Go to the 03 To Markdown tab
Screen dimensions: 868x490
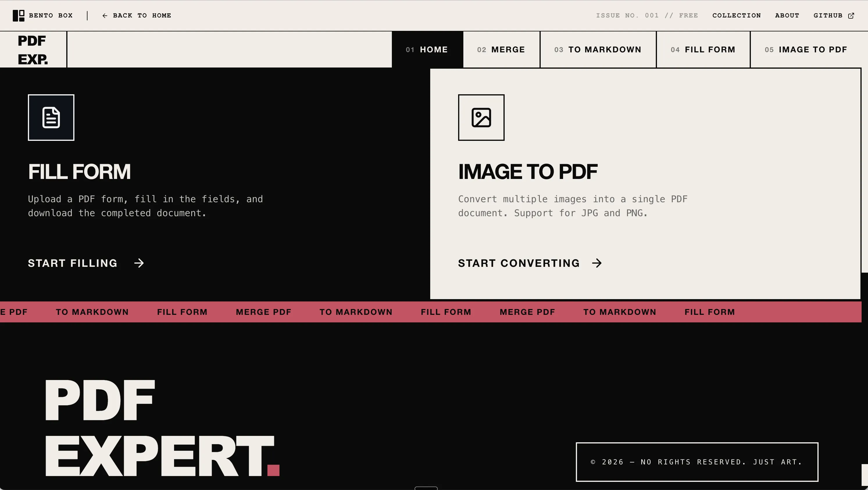[x=598, y=49]
